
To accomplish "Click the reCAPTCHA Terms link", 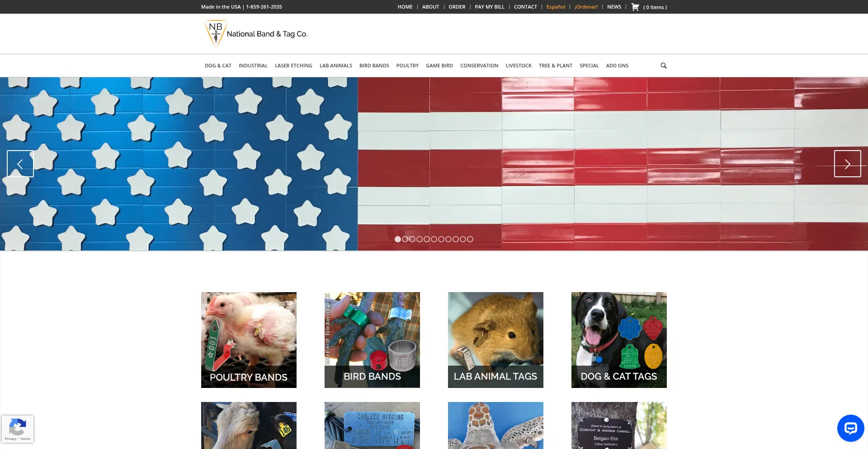I will click(x=25, y=439).
